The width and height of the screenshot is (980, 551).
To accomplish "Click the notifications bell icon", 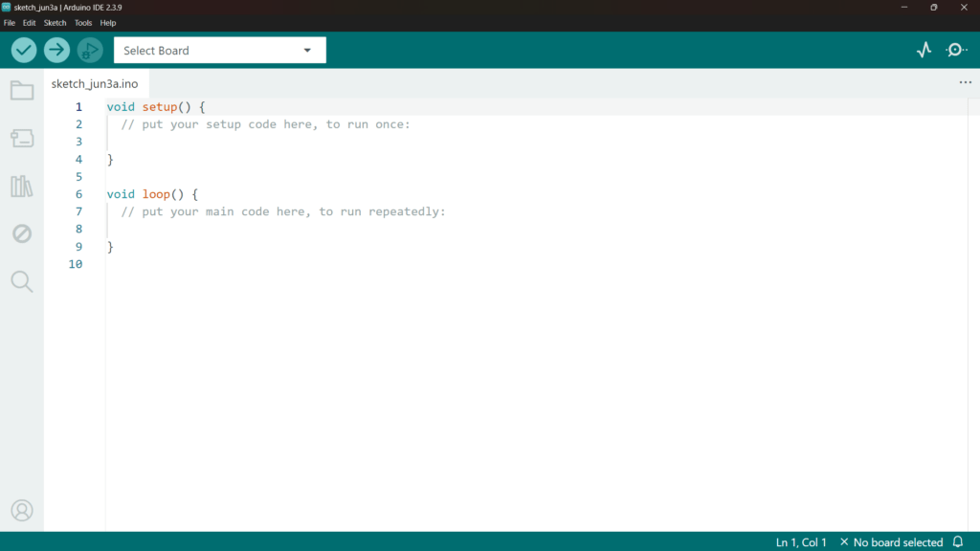I will (x=957, y=541).
